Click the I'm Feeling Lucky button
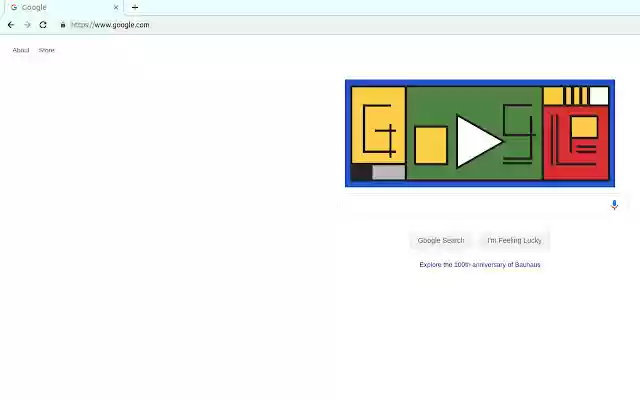640x400 pixels. 514,240
